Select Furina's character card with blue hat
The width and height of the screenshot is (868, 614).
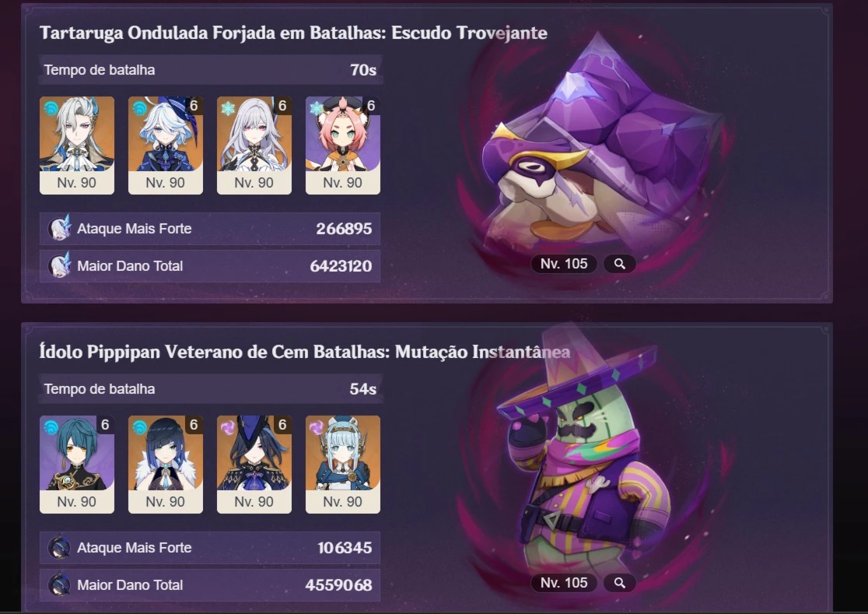pyautogui.click(x=166, y=146)
